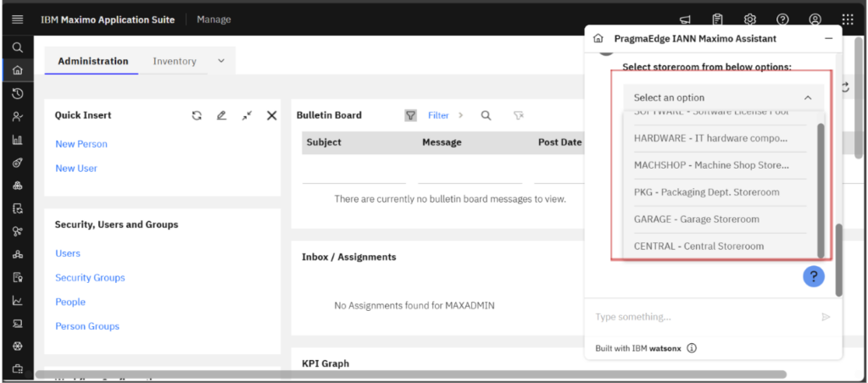Click the Bulletin Board Filter link
The image size is (868, 383).
(x=438, y=115)
